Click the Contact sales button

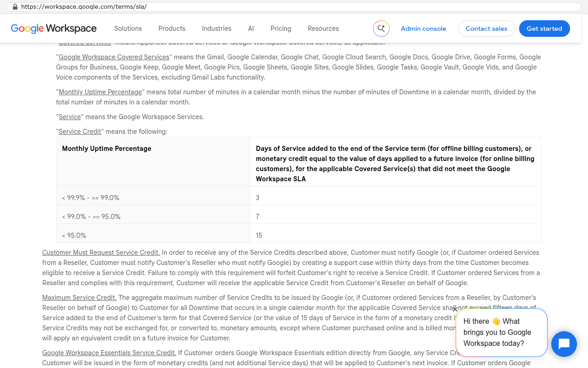point(486,29)
